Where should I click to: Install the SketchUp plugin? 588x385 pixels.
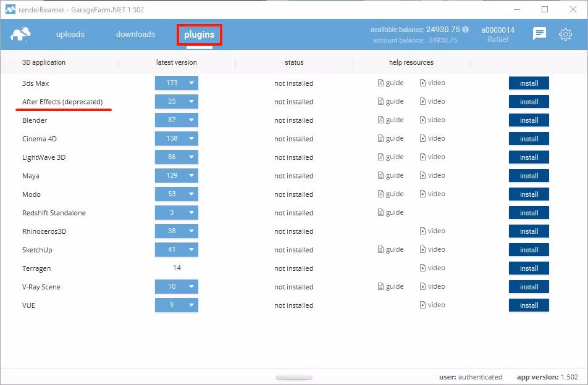tap(529, 250)
